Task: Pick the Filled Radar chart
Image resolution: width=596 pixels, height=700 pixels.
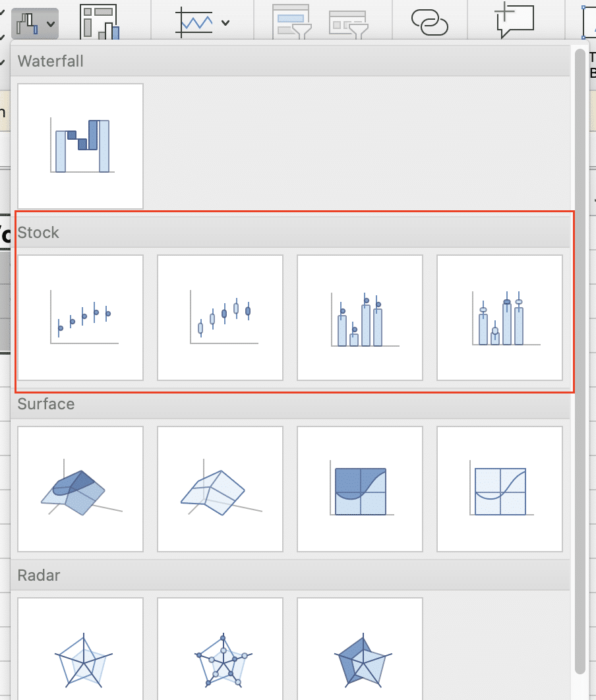Action: (360, 649)
